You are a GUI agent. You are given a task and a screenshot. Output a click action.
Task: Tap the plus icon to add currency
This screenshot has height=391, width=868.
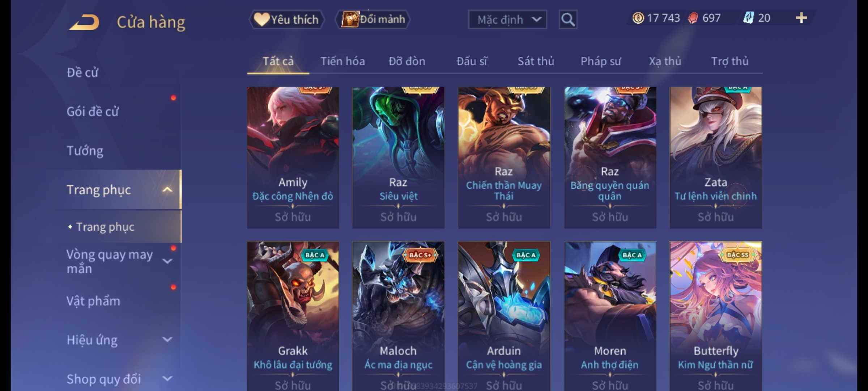point(801,18)
